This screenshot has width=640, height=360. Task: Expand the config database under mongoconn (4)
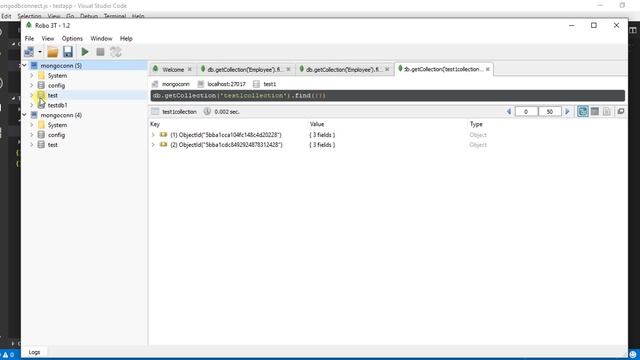pos(32,135)
